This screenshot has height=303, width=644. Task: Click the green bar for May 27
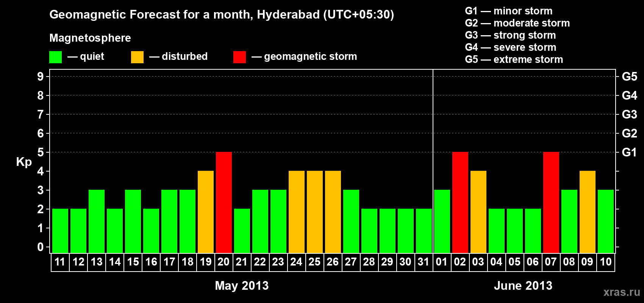coord(351,222)
